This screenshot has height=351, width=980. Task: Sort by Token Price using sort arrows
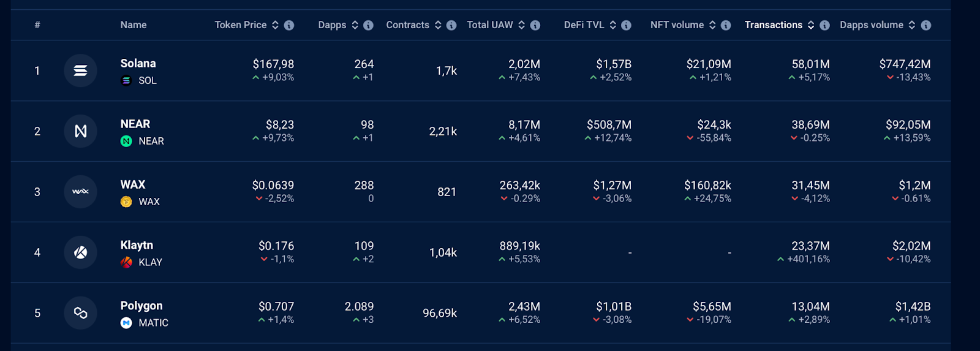pos(275,25)
